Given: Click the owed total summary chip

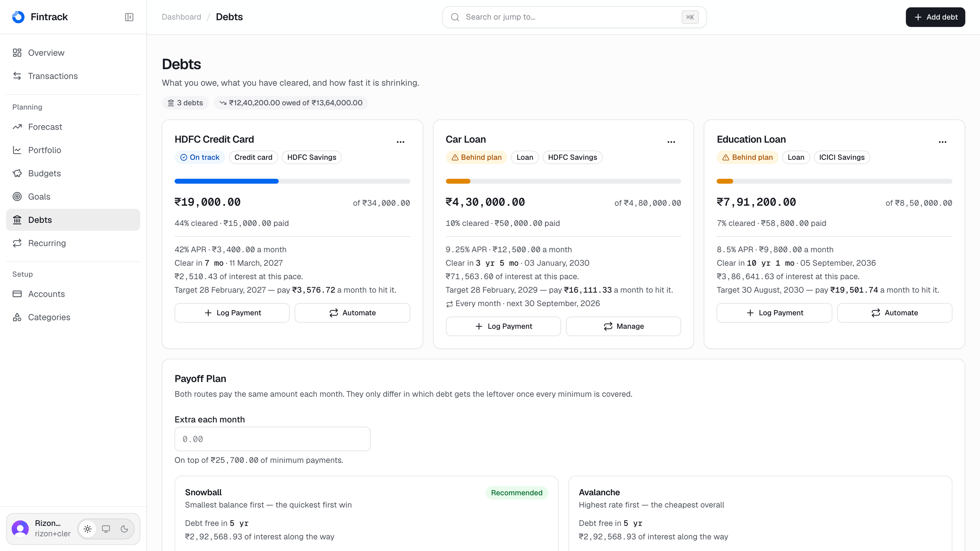Looking at the screenshot, I should tap(291, 103).
